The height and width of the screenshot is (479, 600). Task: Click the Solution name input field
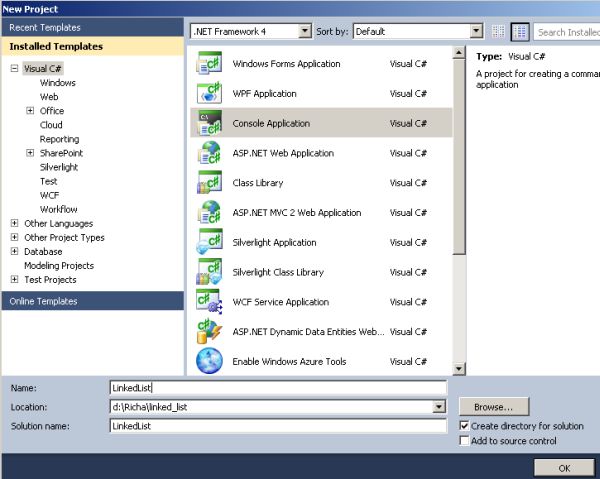(x=278, y=426)
